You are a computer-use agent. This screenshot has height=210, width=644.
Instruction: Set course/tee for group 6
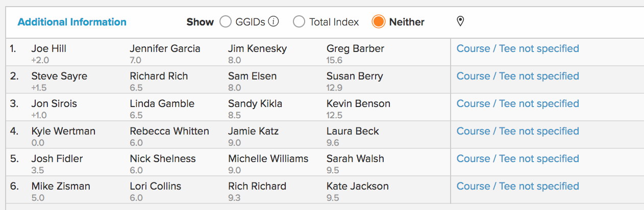click(x=517, y=187)
